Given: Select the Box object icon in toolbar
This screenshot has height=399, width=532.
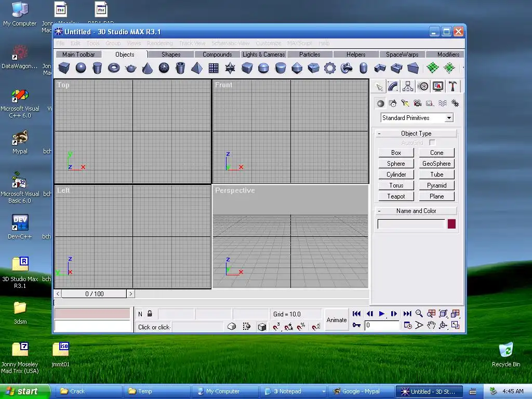Looking at the screenshot, I should (x=64, y=68).
